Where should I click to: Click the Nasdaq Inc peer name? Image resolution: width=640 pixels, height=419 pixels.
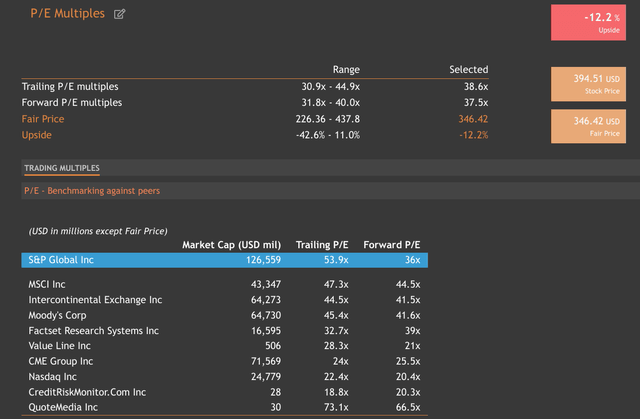[52, 377]
